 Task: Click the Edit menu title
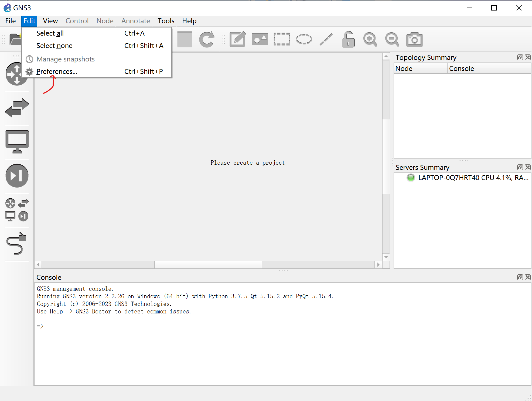pos(29,21)
